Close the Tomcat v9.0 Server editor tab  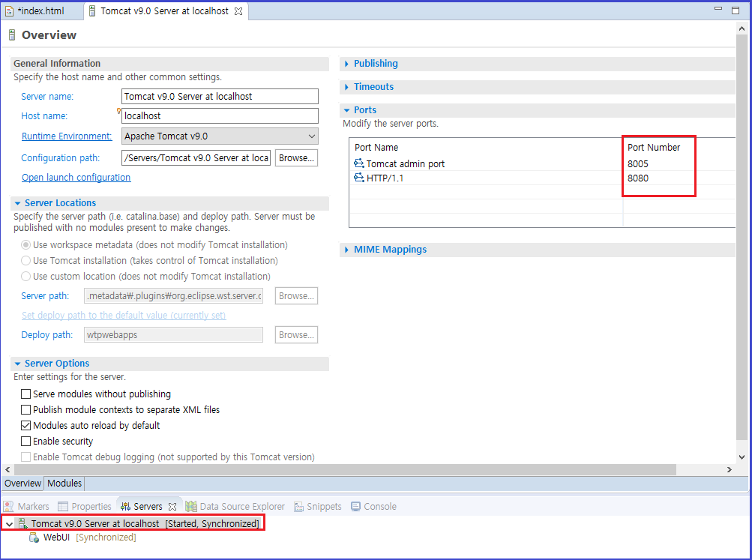(x=238, y=11)
